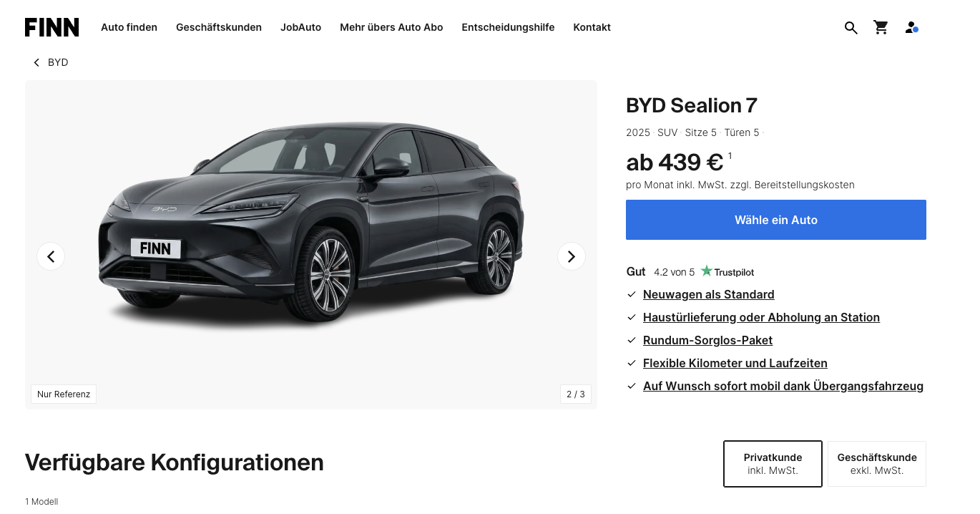Open Flexible Kilometer und Laufzeiten link
980x514 pixels.
pyautogui.click(x=735, y=363)
